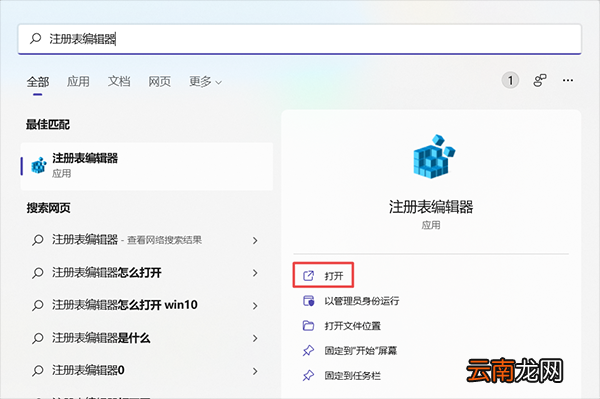The width and height of the screenshot is (600, 399).
Task: Expand arrow beside 怎么打开 win10 suggestion
Action: pos(255,306)
